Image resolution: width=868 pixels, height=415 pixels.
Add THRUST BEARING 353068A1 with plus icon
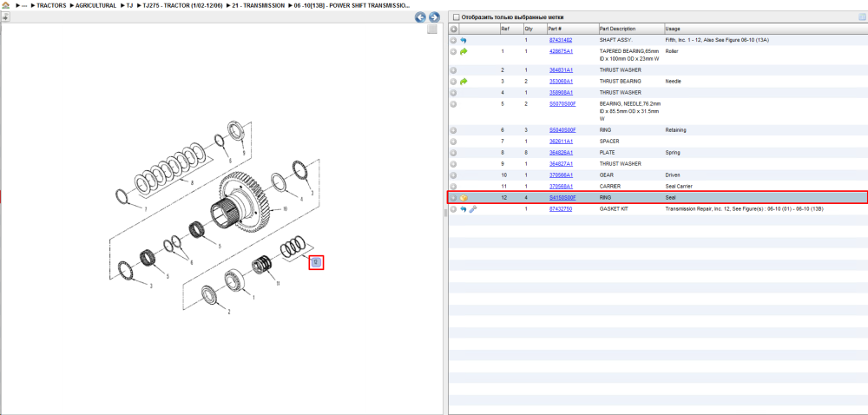453,82
